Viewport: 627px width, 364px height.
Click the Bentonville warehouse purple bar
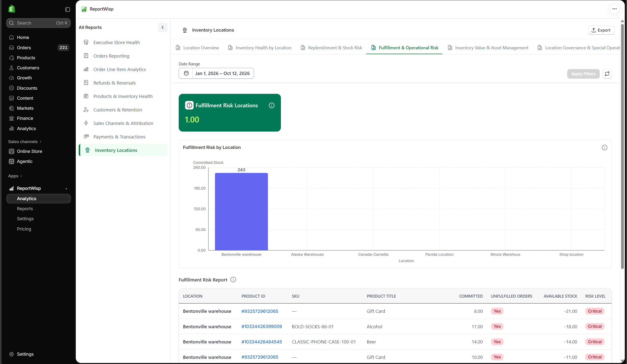coord(241,211)
